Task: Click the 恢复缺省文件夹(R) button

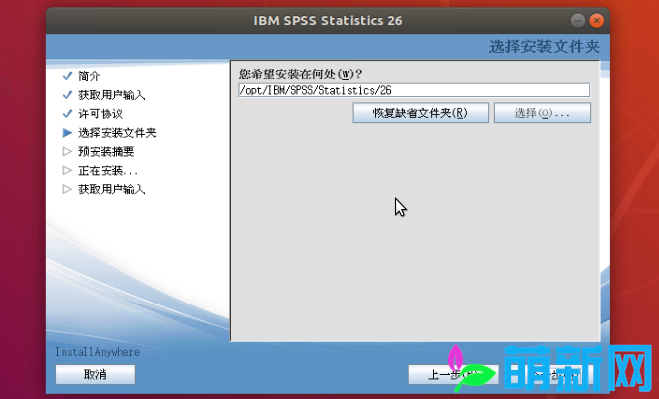Action: [420, 113]
